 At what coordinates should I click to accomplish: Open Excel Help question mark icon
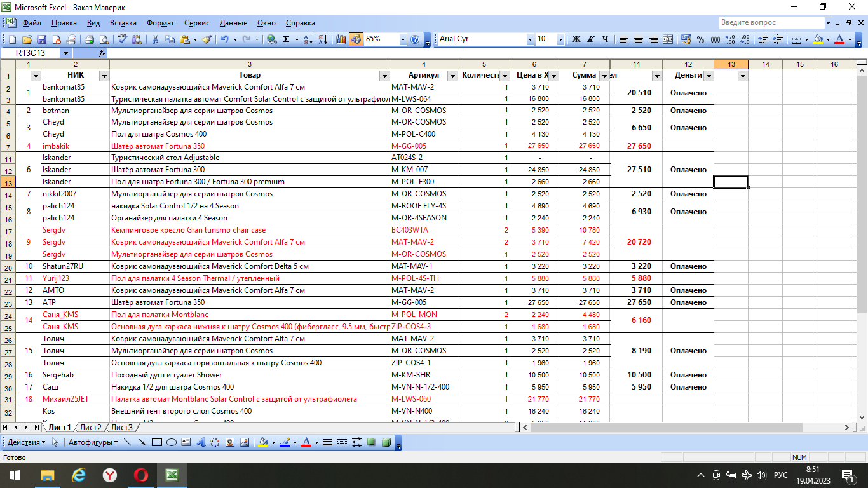(x=415, y=39)
